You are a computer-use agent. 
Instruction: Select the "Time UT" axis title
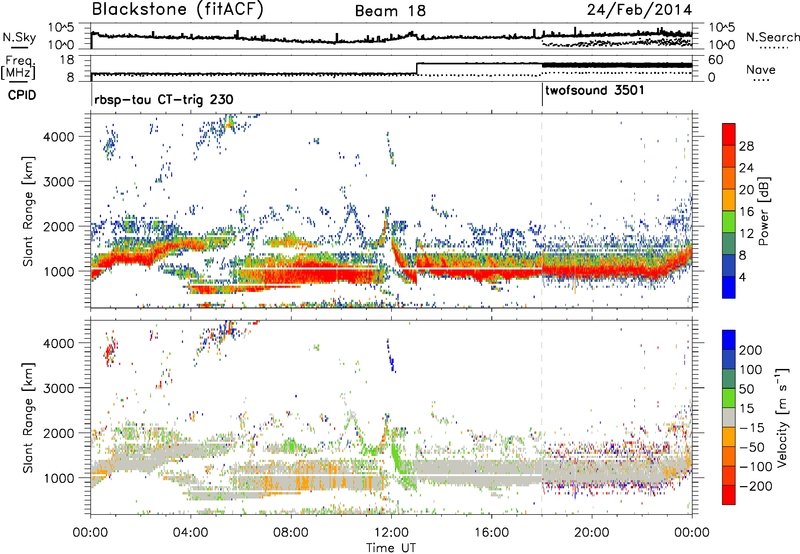point(391,547)
